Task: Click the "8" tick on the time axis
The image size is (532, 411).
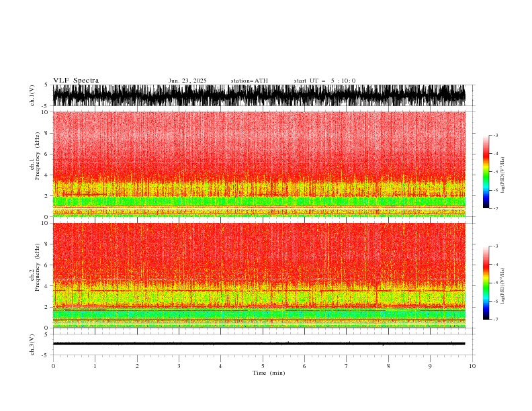Action: point(388,366)
